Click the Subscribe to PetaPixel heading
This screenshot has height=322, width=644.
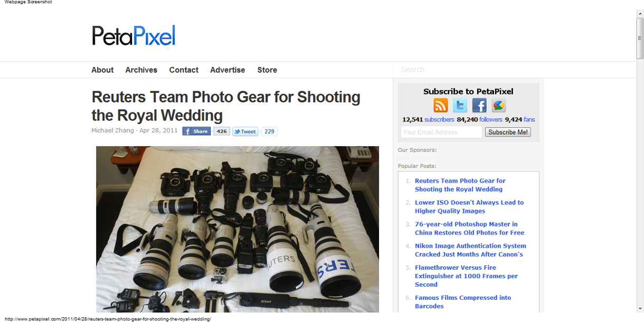pyautogui.click(x=468, y=91)
